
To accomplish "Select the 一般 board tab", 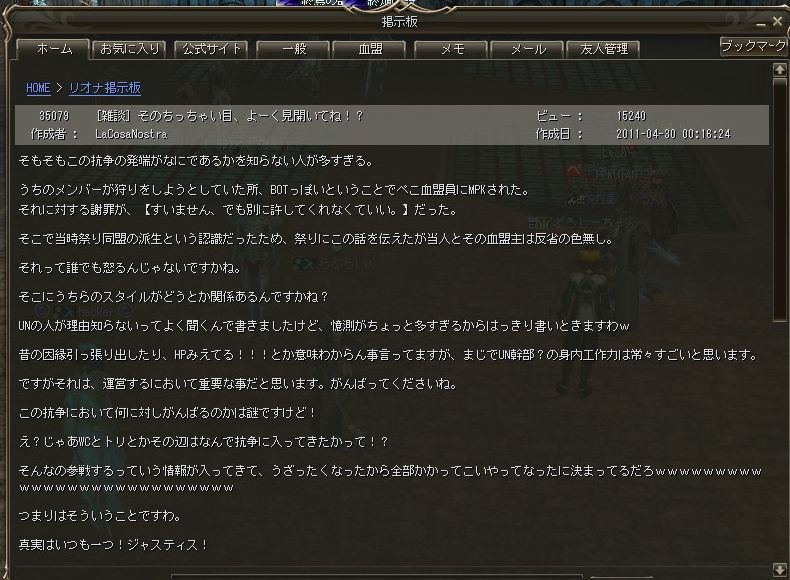I will 294,49.
